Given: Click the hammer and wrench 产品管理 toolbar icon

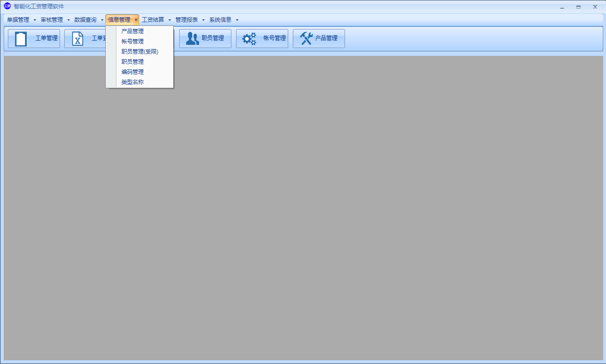Looking at the screenshot, I should (x=306, y=38).
